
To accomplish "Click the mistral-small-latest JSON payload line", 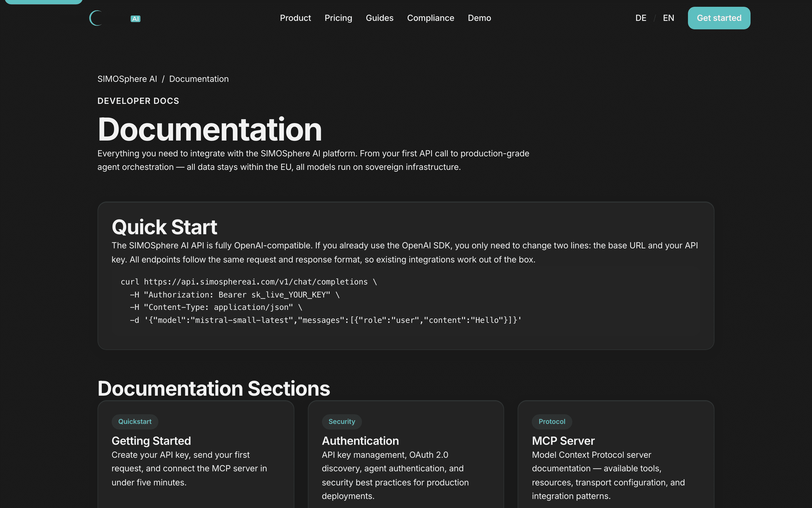I will click(325, 320).
